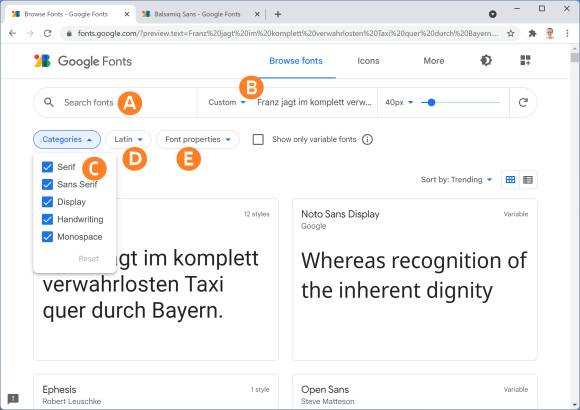Click the feedback icon at the bottom left
Image resolution: width=580 pixels, height=410 pixels.
coord(13,399)
